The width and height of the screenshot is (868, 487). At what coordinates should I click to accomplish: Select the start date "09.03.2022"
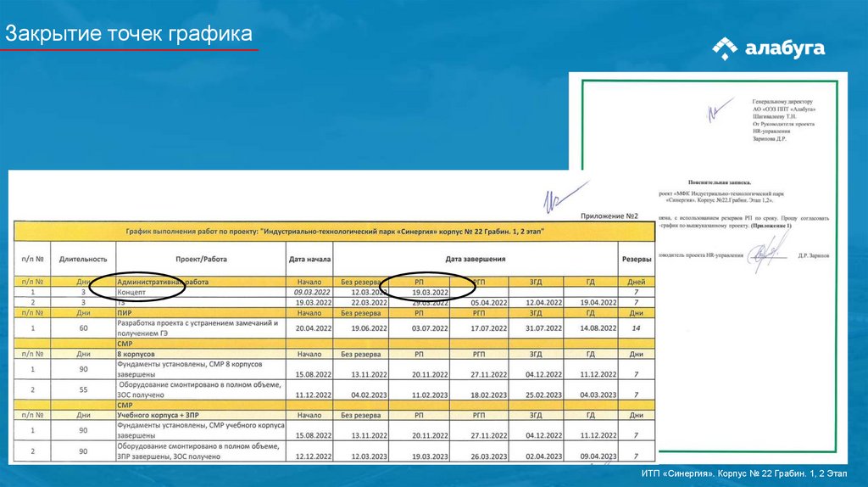click(x=312, y=292)
